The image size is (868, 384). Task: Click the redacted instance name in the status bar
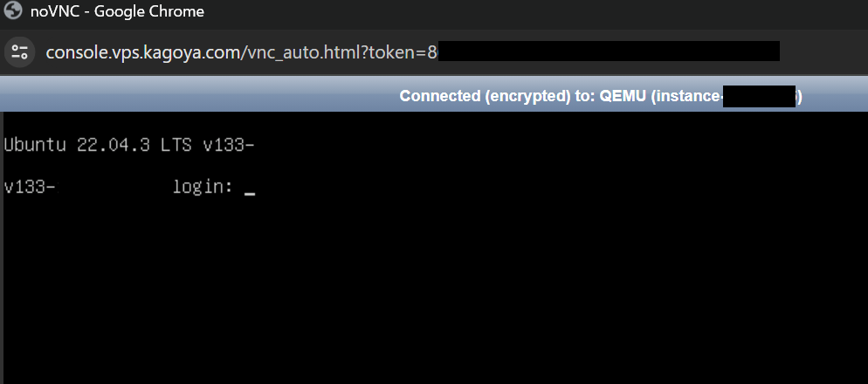point(760,96)
